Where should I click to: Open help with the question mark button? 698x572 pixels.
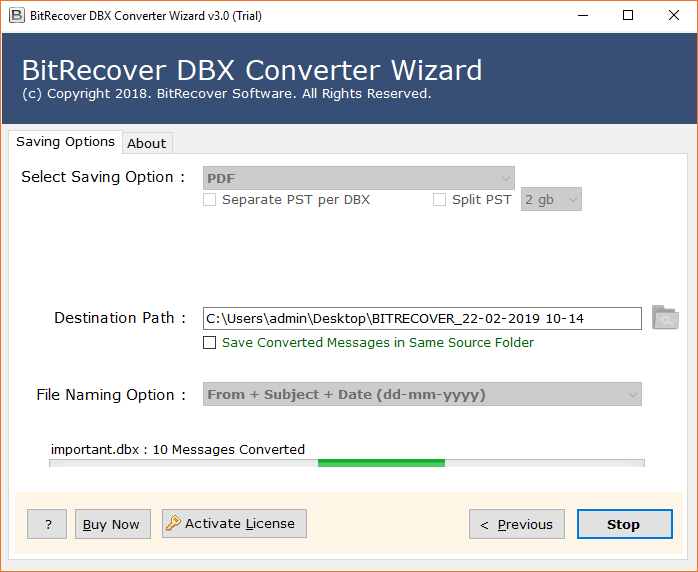[x=47, y=524]
